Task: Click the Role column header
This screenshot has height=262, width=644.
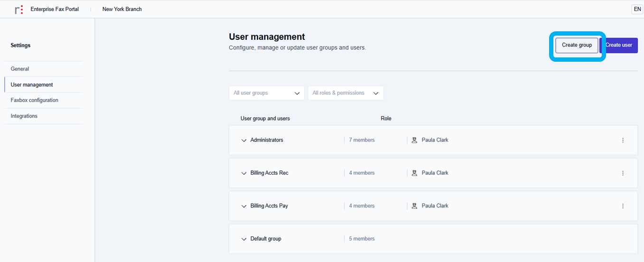Action: [386, 118]
